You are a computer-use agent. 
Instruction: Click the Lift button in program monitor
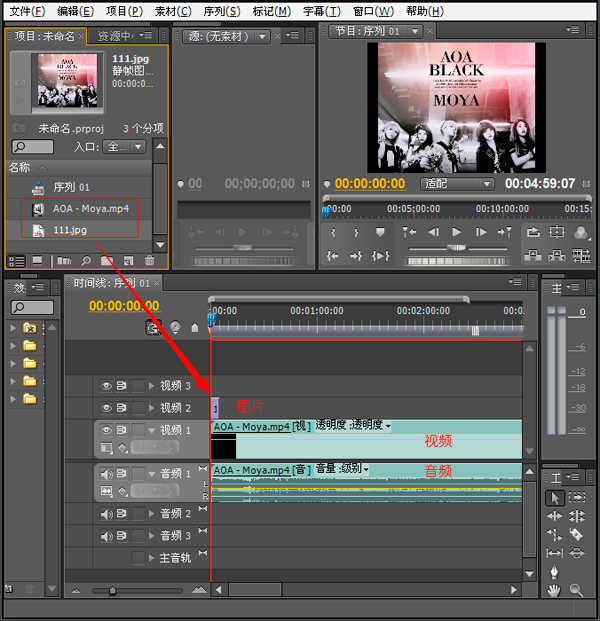[533, 256]
